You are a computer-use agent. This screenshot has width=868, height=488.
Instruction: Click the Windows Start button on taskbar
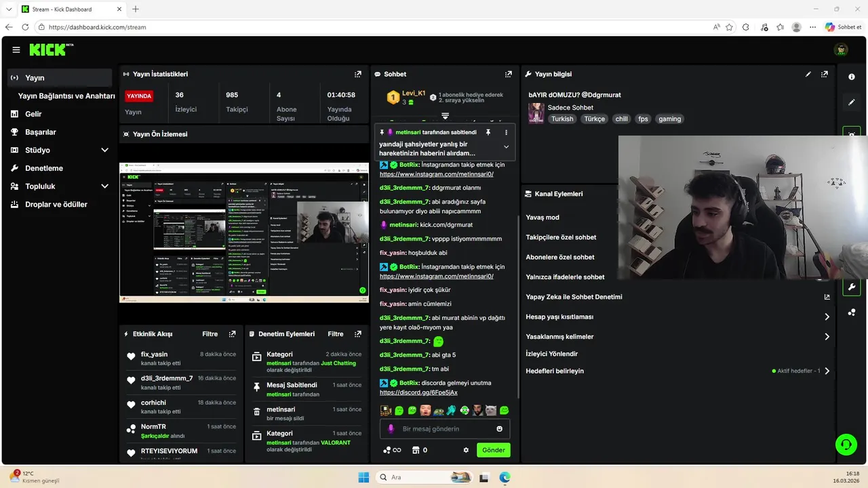pyautogui.click(x=363, y=477)
